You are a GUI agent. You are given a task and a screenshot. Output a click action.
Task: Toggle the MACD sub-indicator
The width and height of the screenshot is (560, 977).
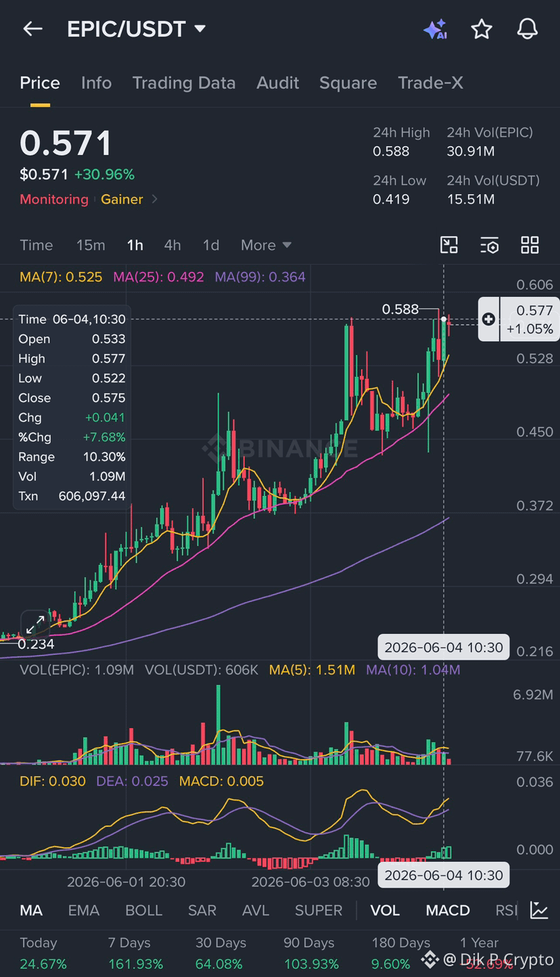click(x=448, y=910)
